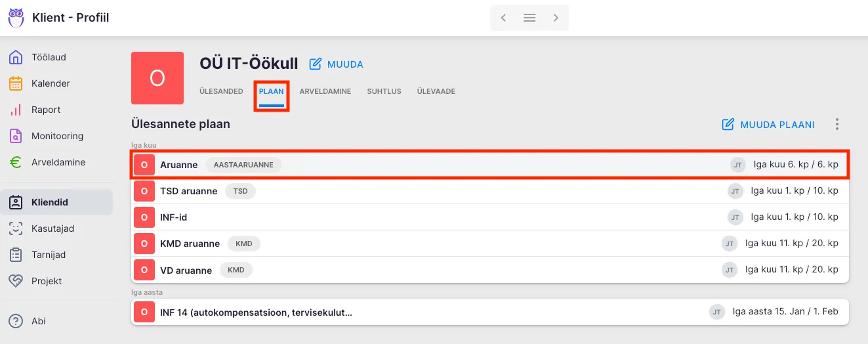868x344 pixels.
Task: Go to previous client with left chevron
Action: [503, 18]
